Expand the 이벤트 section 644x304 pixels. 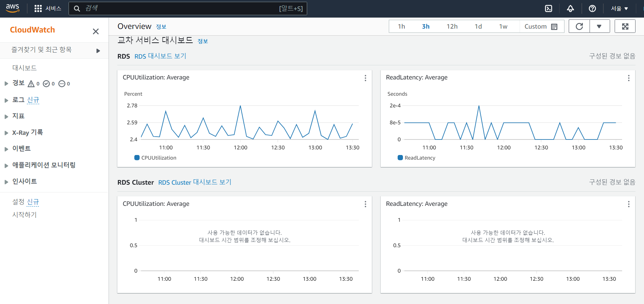6,149
